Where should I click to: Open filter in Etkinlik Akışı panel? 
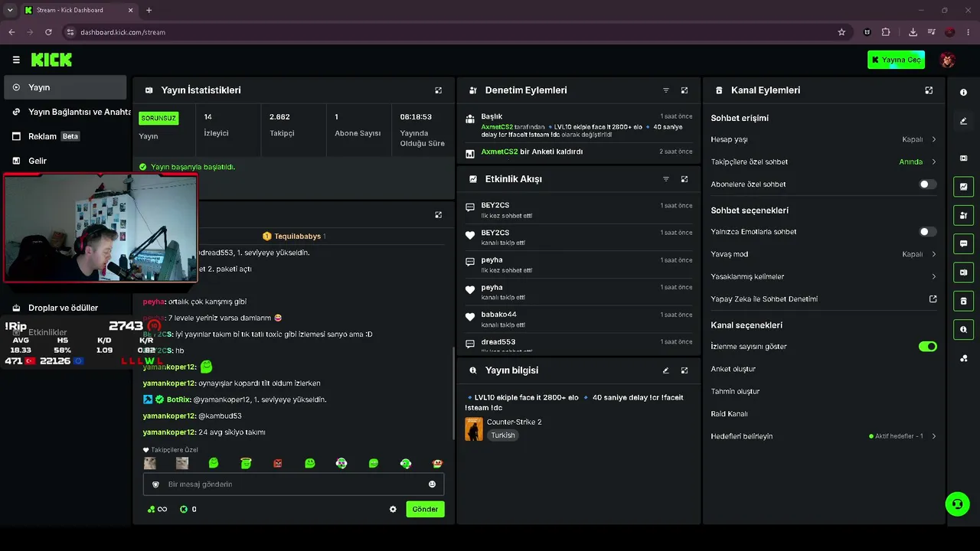coord(665,179)
